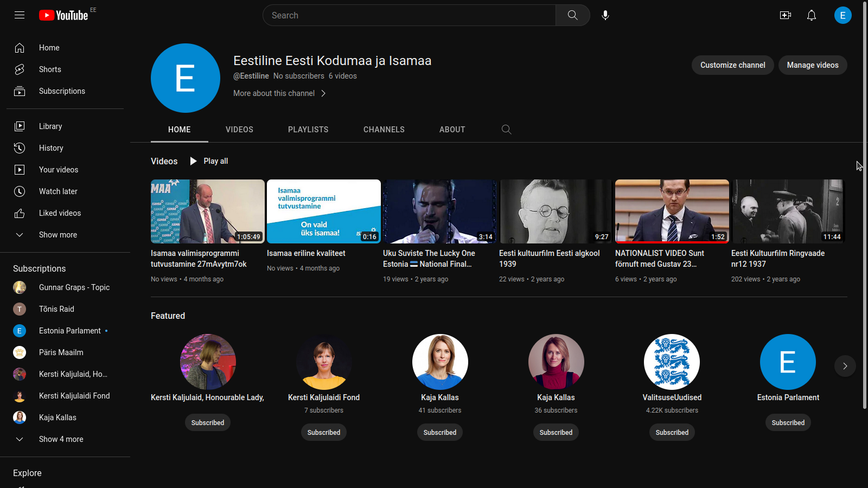Open the notifications bell
868x488 pixels.
(x=812, y=15)
